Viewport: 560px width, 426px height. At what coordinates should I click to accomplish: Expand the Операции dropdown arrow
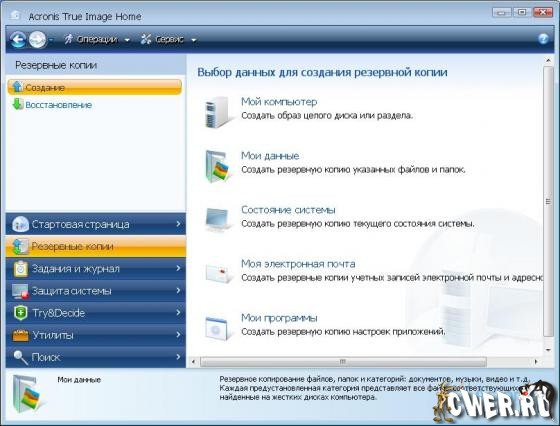click(127, 40)
